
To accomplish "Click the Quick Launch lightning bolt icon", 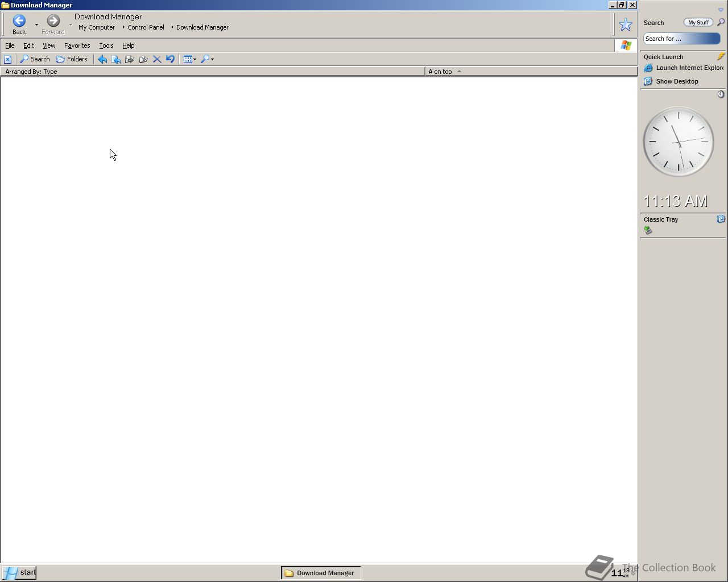I will [x=721, y=56].
